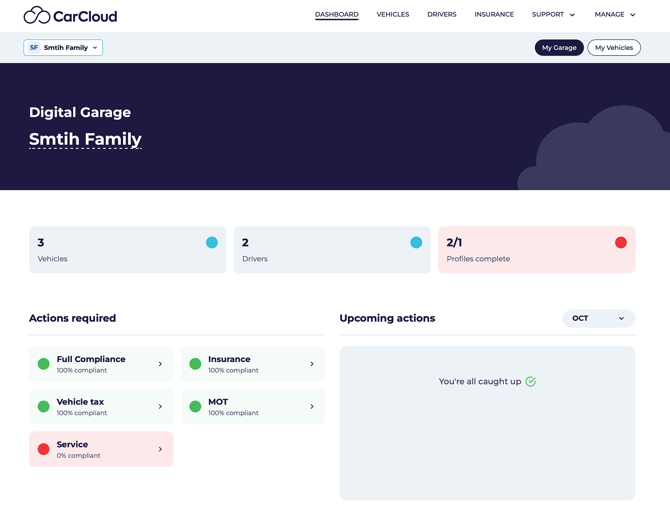Screen dimensions: 670x519
Task: Open the 2 Drivers summary card
Action: pyautogui.click(x=332, y=249)
